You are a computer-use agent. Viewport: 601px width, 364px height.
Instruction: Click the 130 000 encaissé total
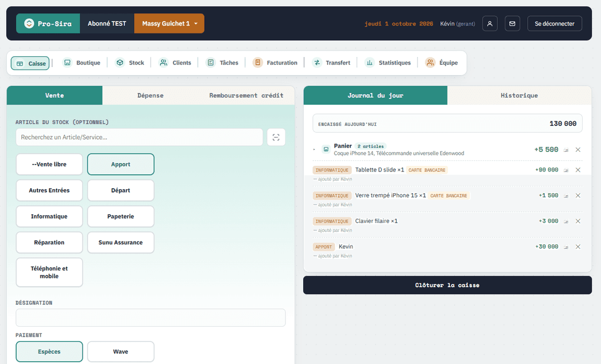point(563,124)
